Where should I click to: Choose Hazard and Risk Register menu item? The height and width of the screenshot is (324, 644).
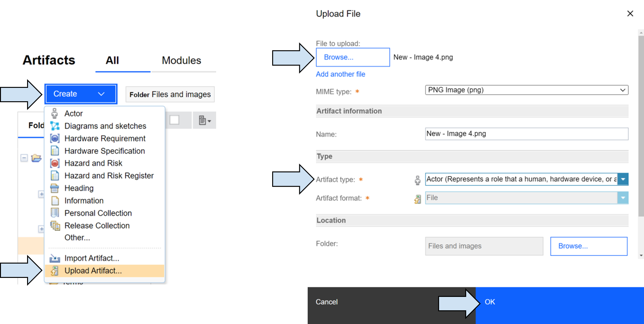(105, 176)
